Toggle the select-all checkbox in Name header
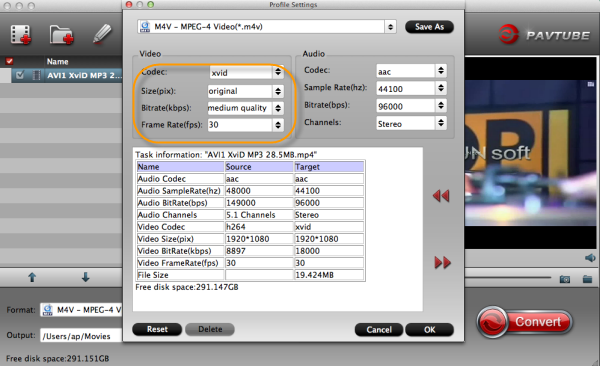Screen dimensions: 600x366 pos(10,61)
